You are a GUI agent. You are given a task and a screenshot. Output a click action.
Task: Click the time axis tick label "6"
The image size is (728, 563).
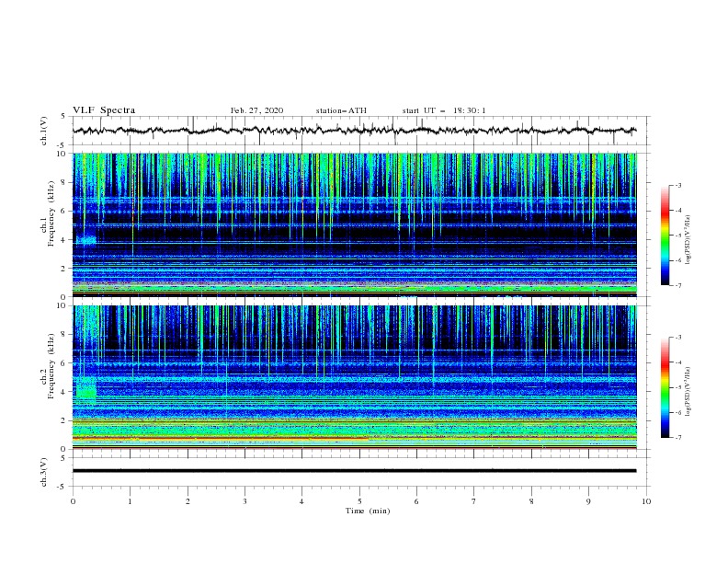tap(417, 501)
